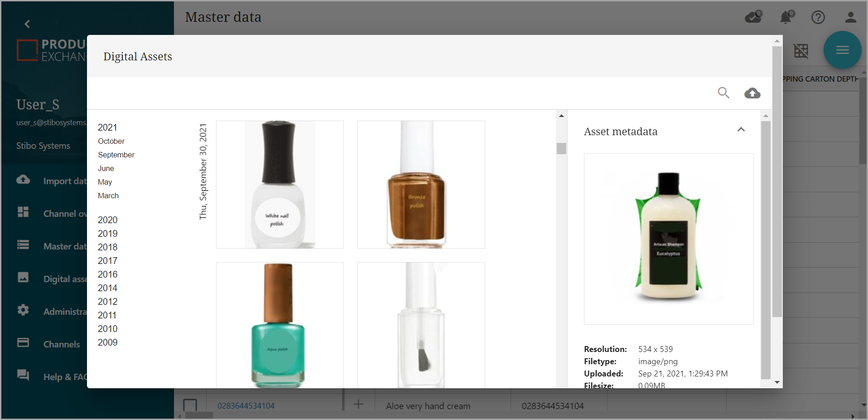Open the user account icon
The image size is (868, 420).
pyautogui.click(x=850, y=17)
